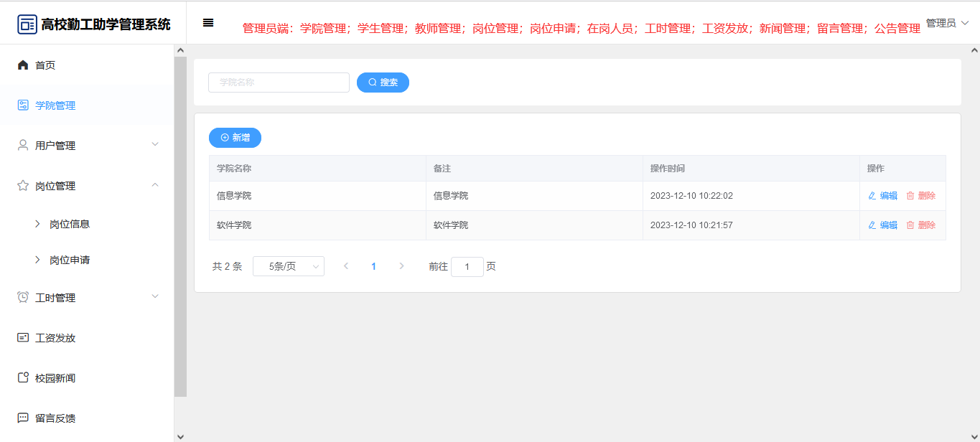This screenshot has width=980, height=442.
Task: Click the hamburger menu collapse icon
Action: tap(208, 23)
